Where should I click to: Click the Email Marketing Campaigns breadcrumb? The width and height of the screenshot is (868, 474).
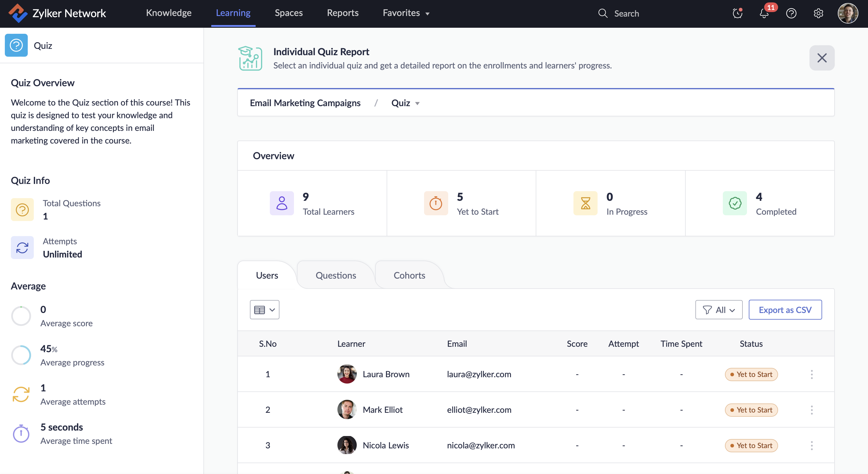point(305,103)
